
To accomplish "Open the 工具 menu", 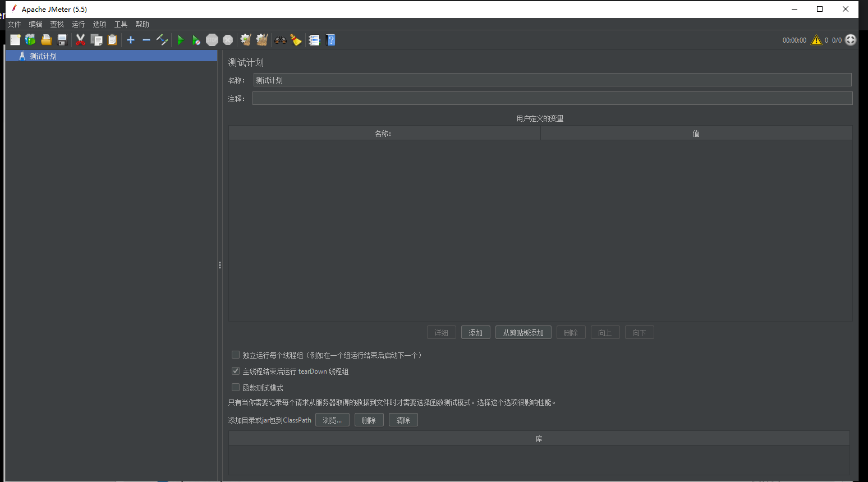I will coord(121,24).
